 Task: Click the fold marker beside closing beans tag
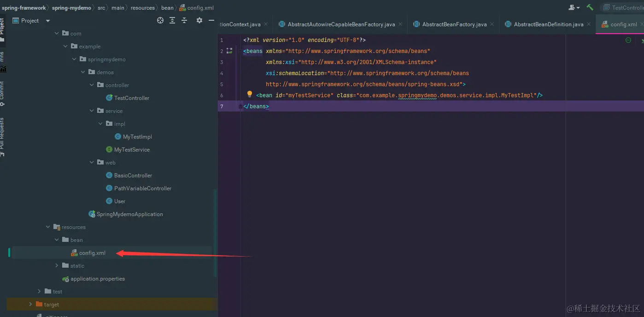240,106
